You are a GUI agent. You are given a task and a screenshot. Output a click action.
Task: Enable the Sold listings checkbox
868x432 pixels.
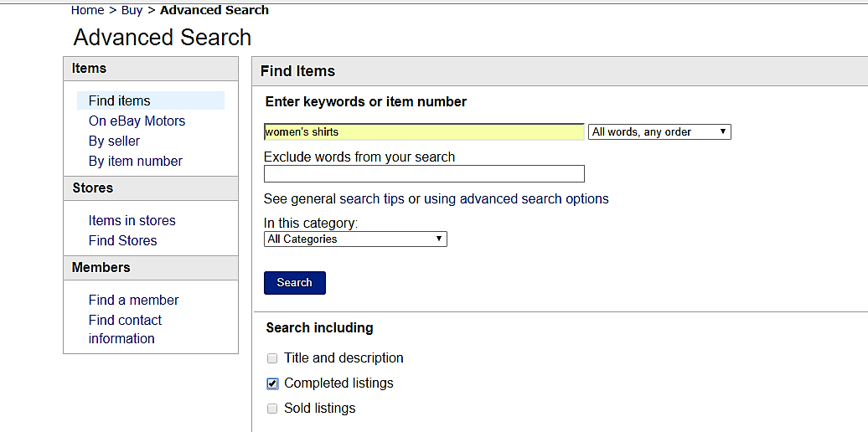coord(272,409)
